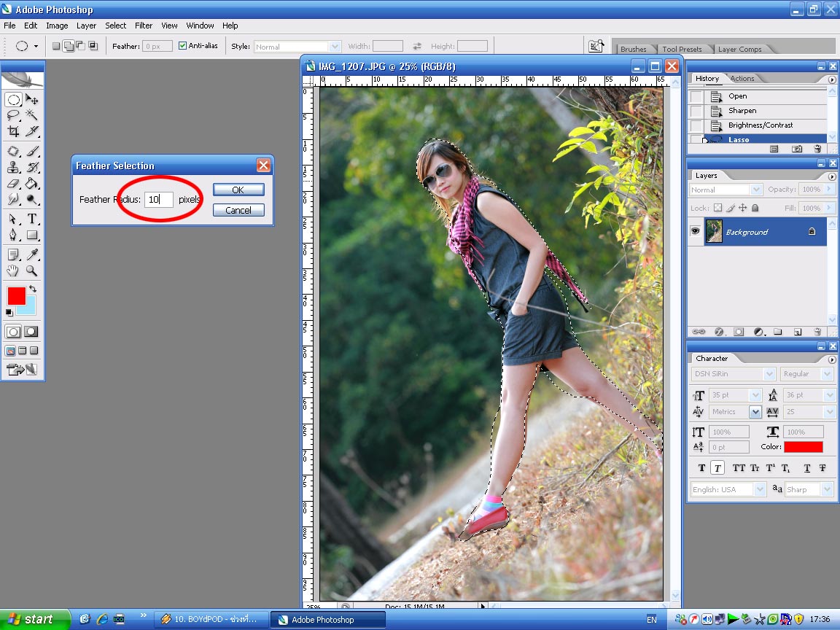Viewport: 840px width, 630px height.
Task: Click Cancel in Feather Selection dialog
Action: click(238, 210)
